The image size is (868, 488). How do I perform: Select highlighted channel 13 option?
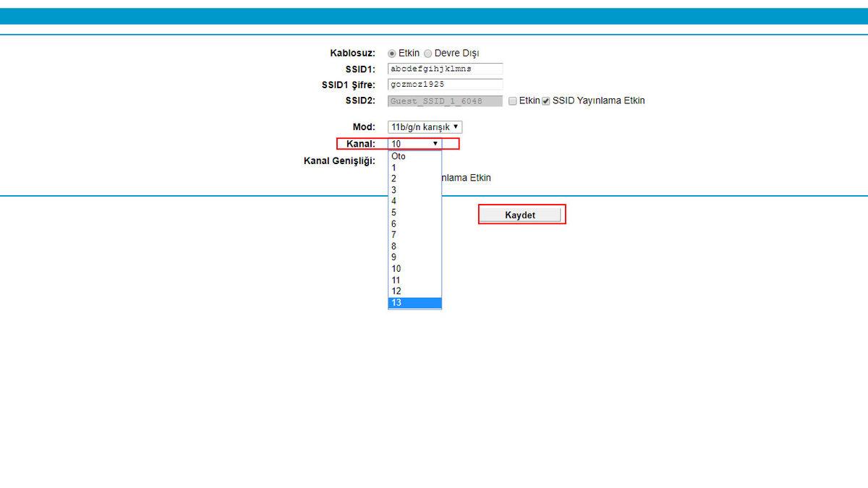click(414, 303)
